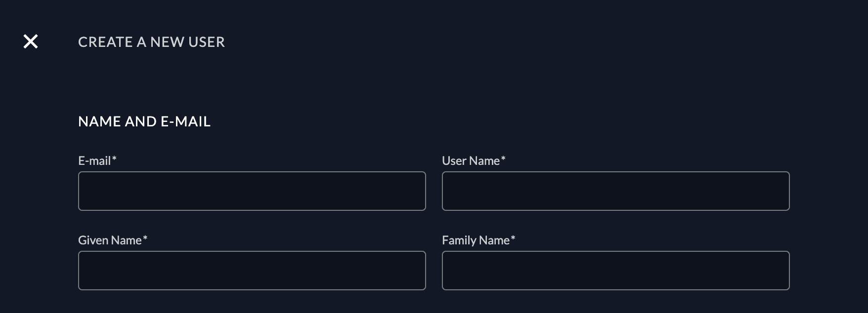868x313 pixels.
Task: Close the Create a New User dialog
Action: tap(31, 41)
